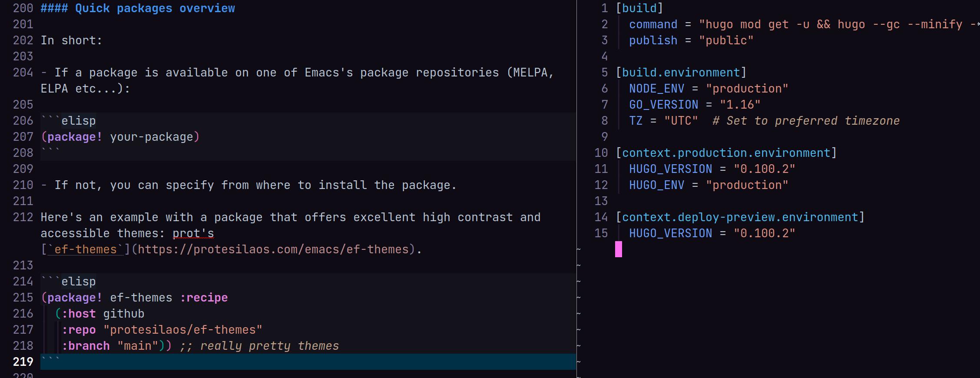This screenshot has height=378, width=980.
Task: Click the NODE_ENV key
Action: 656,89
